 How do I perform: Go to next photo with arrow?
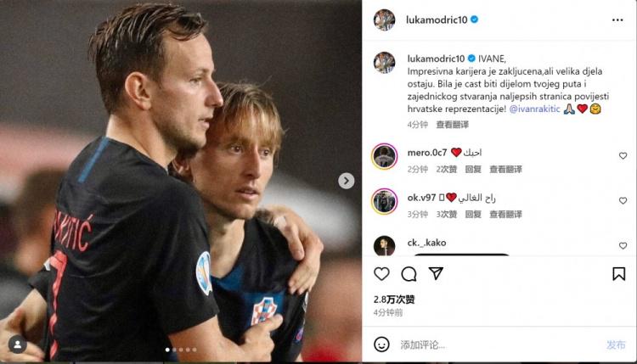point(347,181)
